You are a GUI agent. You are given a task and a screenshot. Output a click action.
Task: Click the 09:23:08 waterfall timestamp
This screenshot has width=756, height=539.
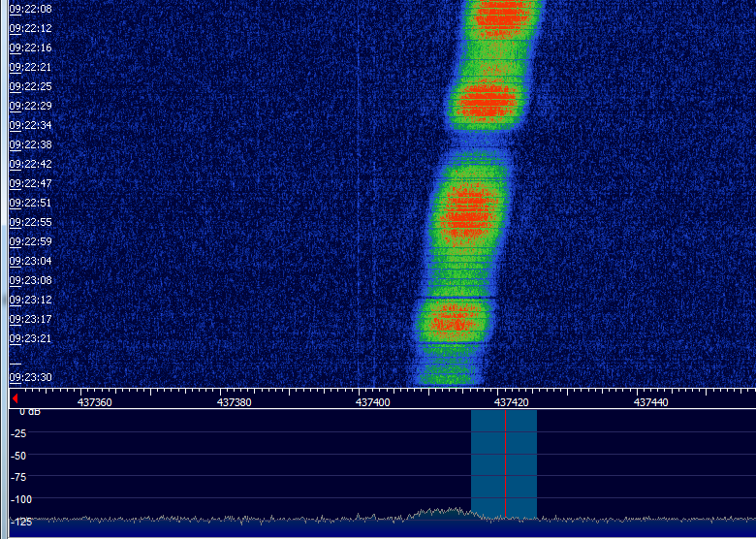(x=30, y=280)
